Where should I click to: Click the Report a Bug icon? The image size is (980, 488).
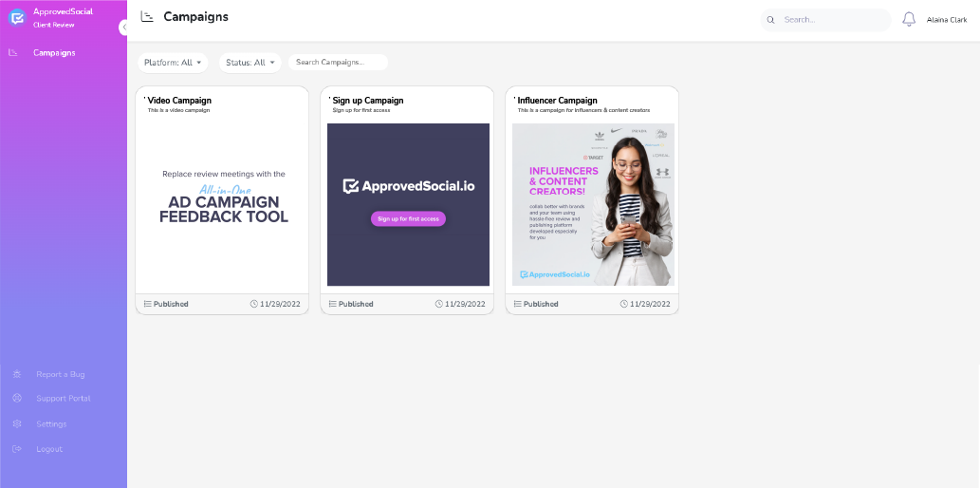tap(16, 374)
